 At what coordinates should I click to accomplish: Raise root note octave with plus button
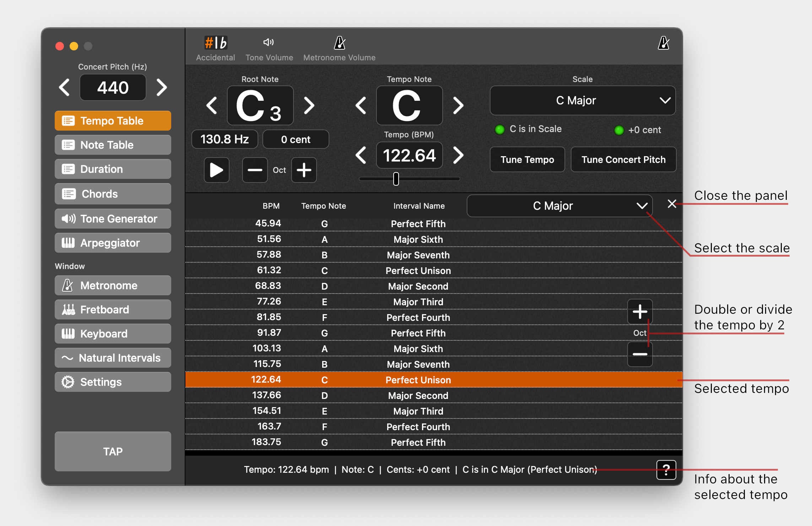pos(304,170)
